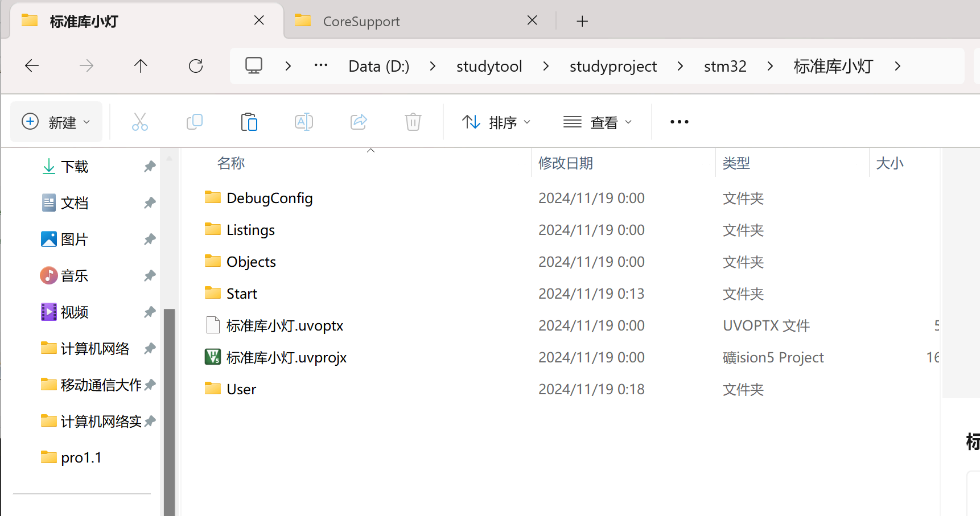Switch to the CoreSupport tab

point(421,21)
